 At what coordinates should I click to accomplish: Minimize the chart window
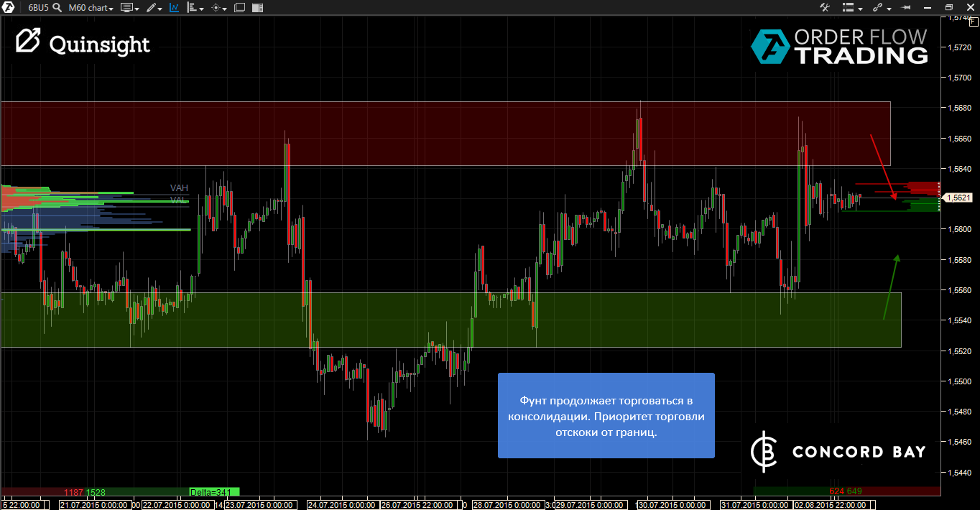(x=928, y=8)
